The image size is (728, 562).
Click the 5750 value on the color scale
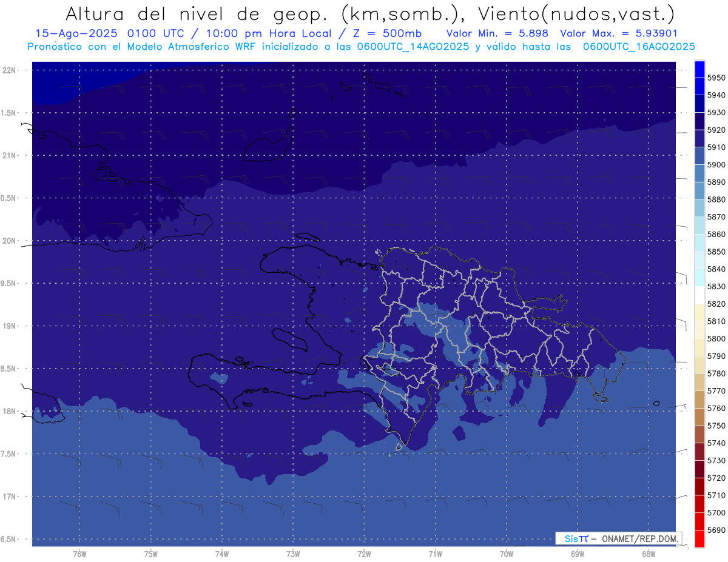tap(716, 426)
